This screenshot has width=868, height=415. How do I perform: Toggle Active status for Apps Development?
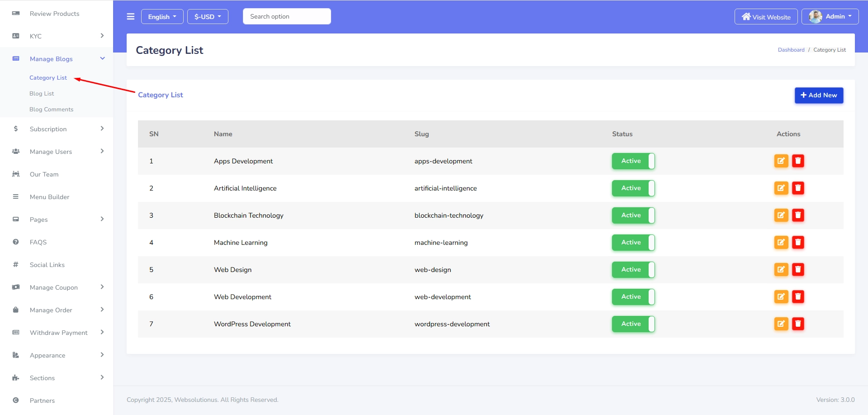[x=633, y=161]
